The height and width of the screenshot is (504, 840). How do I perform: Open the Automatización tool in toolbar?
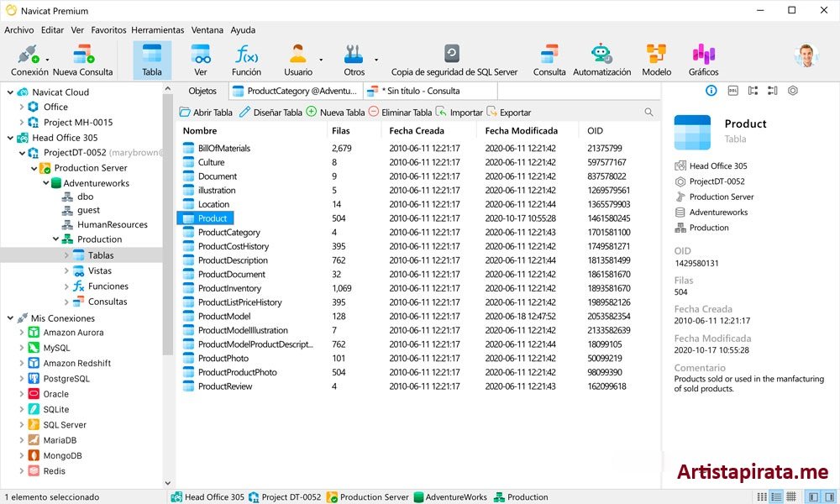601,60
